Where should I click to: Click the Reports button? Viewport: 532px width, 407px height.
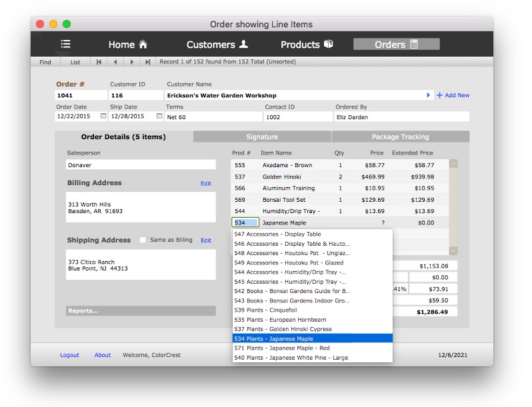pyautogui.click(x=141, y=311)
